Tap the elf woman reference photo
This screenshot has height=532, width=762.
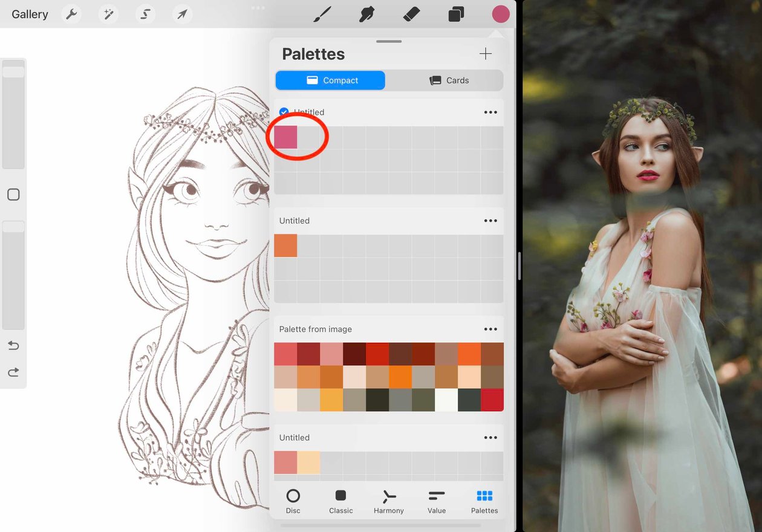pyautogui.click(x=642, y=266)
